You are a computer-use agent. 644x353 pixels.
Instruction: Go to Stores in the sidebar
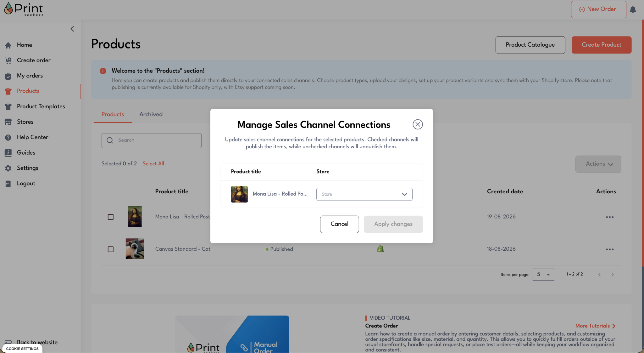[25, 122]
